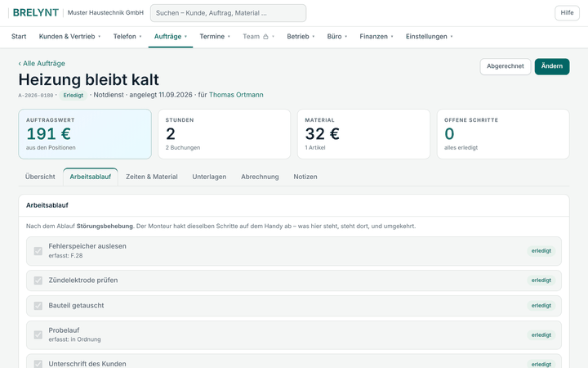Click the Zündelektrode prüfen step label
Viewport: 588px width, 368px height.
point(82,280)
